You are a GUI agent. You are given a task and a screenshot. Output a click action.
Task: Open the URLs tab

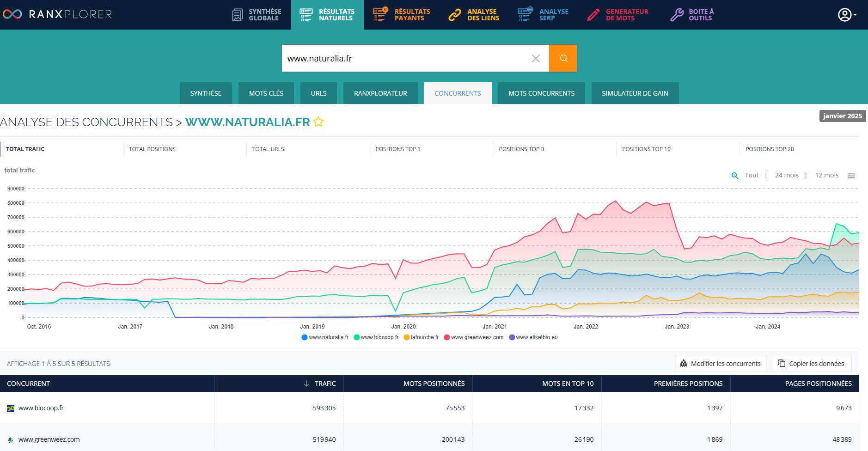coord(318,93)
